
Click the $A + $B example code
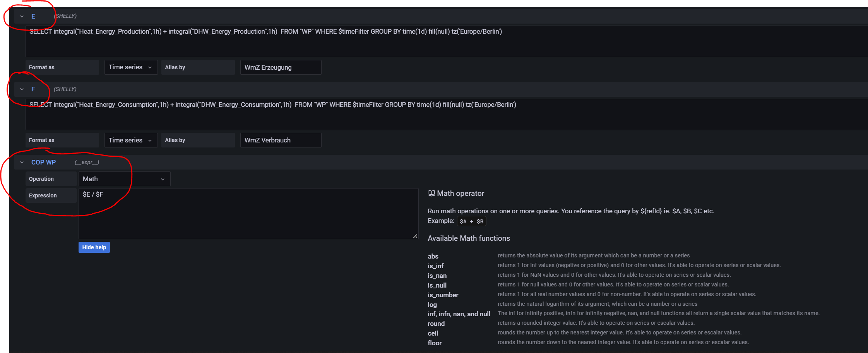[x=471, y=221]
